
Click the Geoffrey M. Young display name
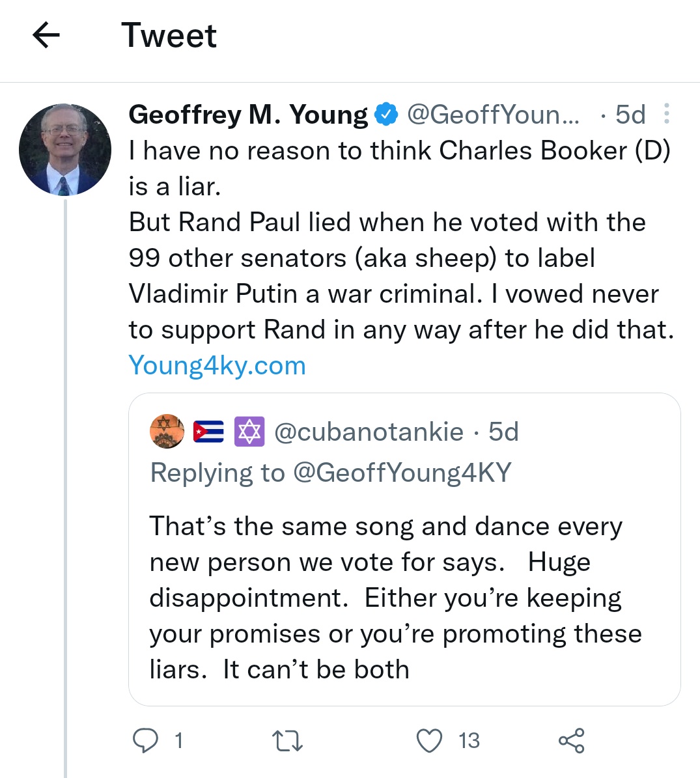pyautogui.click(x=248, y=115)
